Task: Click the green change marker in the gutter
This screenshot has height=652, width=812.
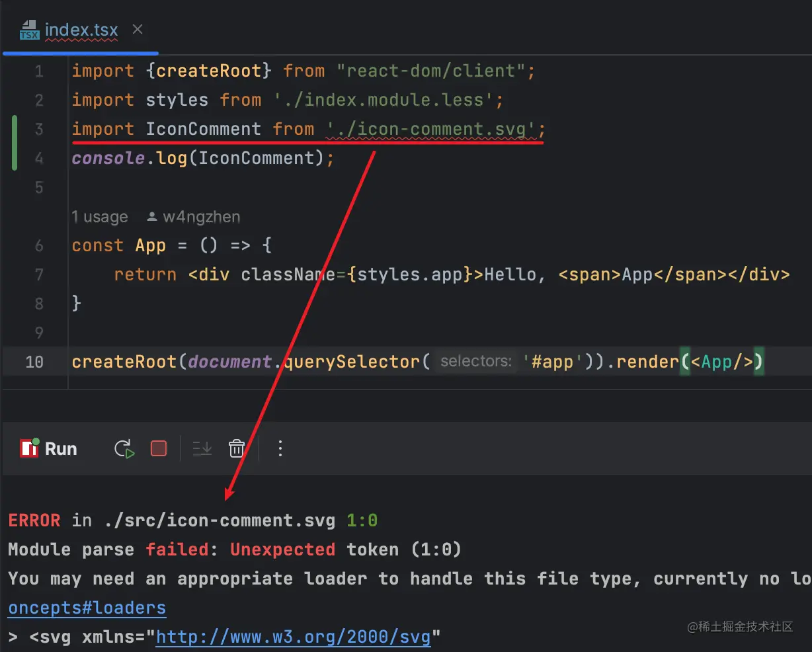Action: [14, 142]
